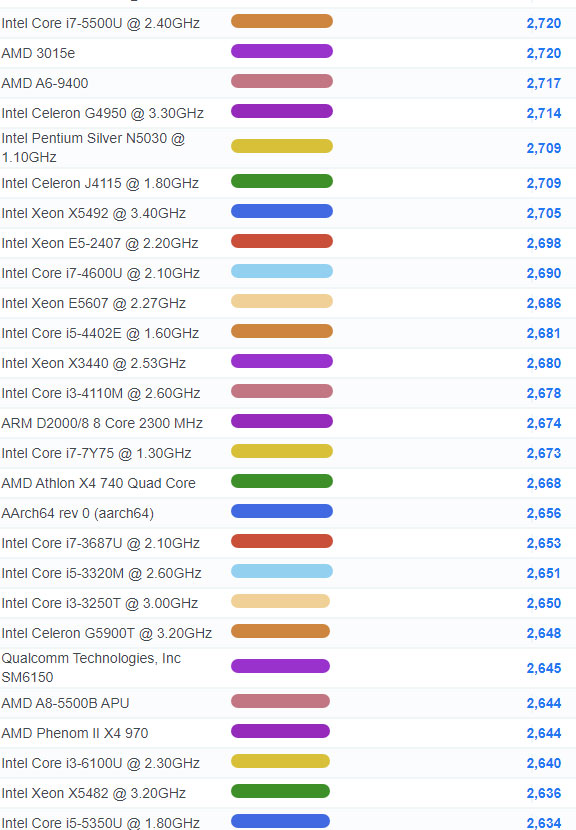
Task: Click score 2,634 for Intel Core i5-5350U
Action: point(544,823)
